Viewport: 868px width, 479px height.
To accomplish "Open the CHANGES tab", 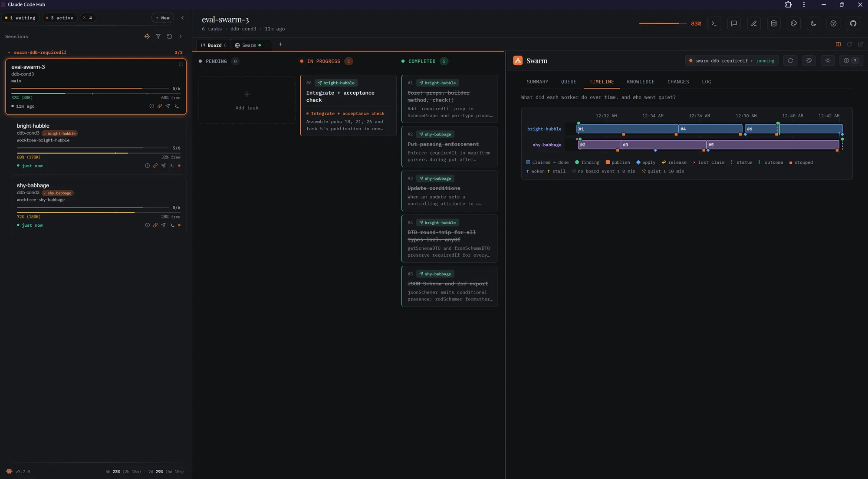I will click(678, 82).
